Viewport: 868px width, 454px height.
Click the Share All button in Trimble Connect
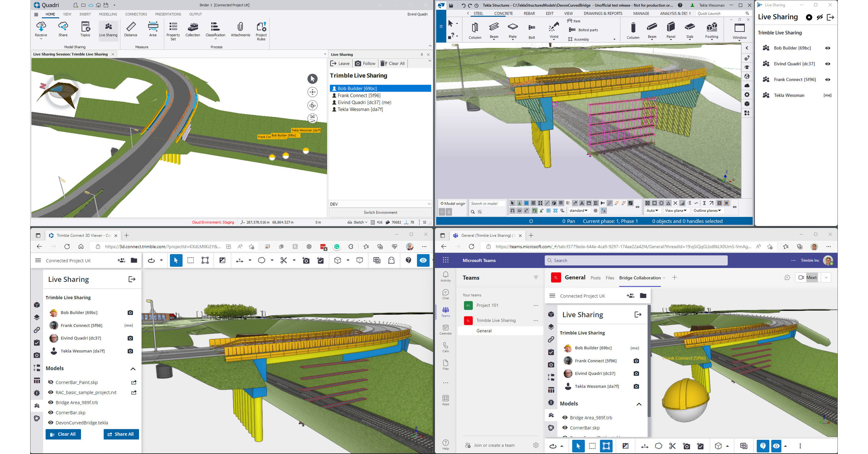(x=121, y=434)
